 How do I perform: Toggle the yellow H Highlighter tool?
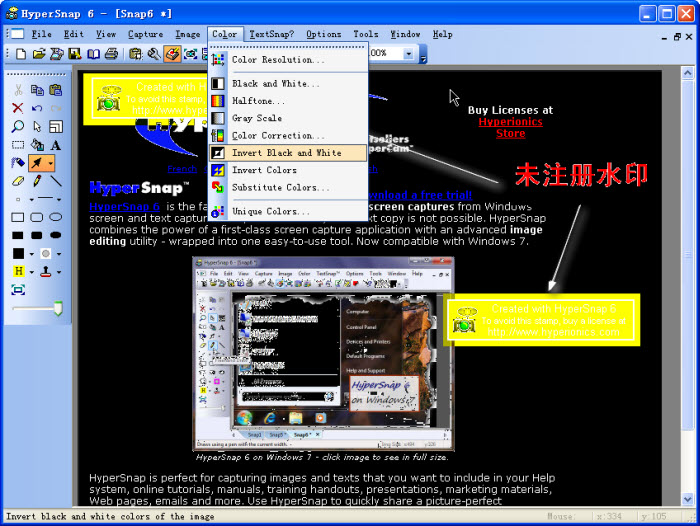18,271
